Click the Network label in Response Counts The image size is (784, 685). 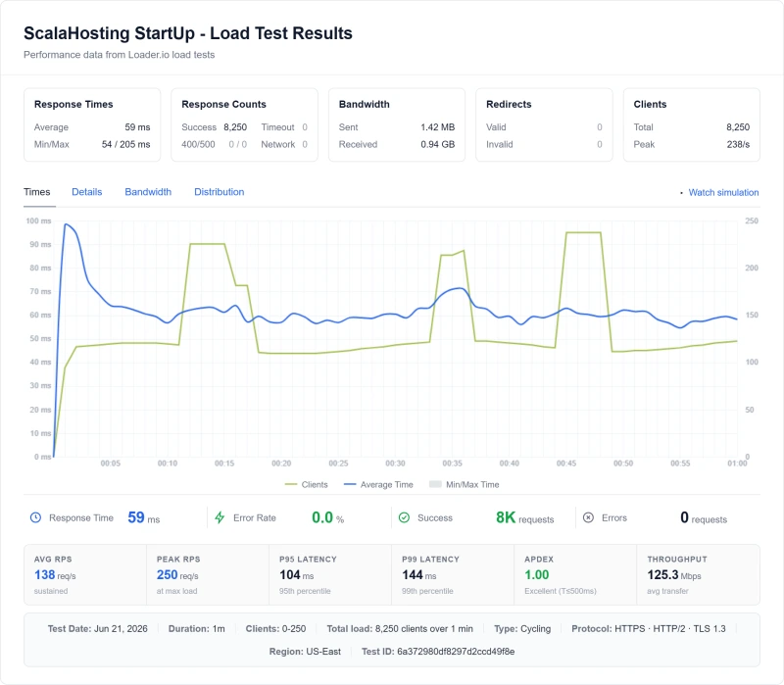[x=278, y=144]
